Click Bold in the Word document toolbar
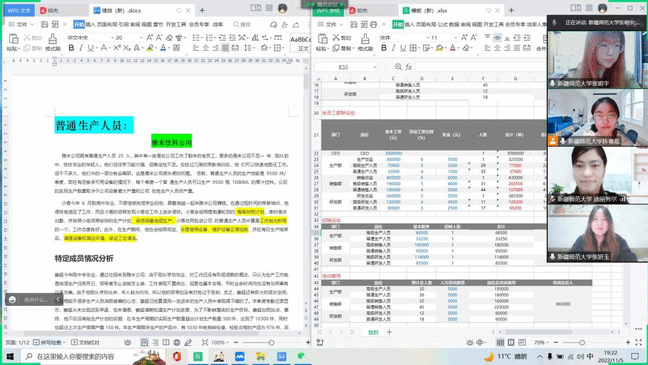Image resolution: width=648 pixels, height=365 pixels. coord(71,48)
